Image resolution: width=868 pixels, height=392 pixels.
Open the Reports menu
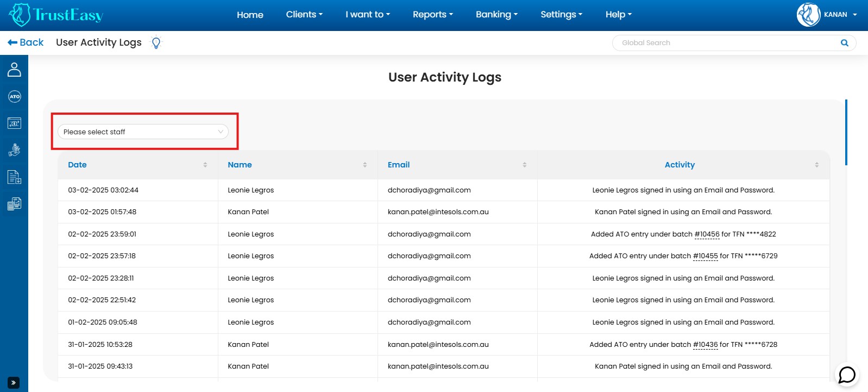[x=432, y=15]
